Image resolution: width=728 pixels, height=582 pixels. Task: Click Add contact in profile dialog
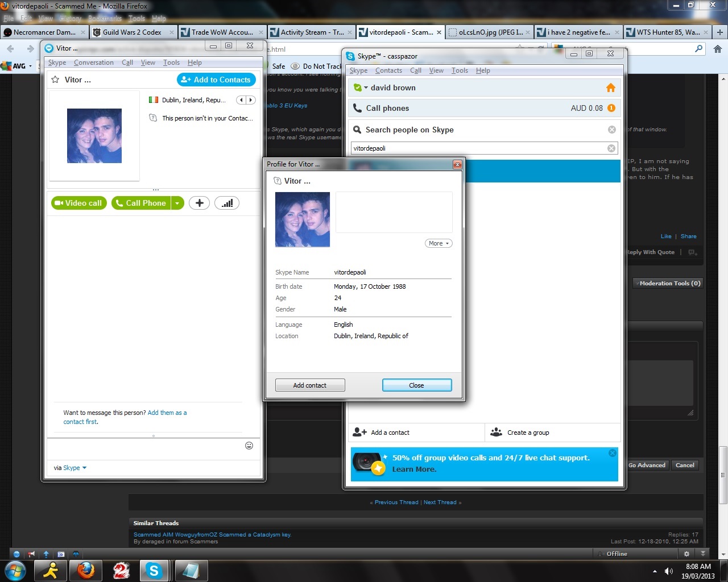310,385
